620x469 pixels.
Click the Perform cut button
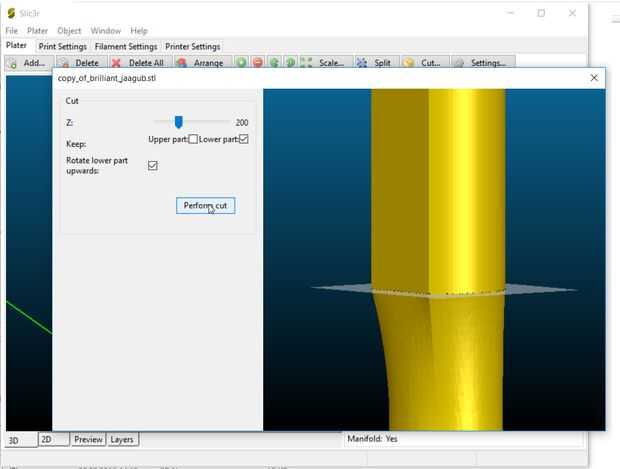(206, 206)
